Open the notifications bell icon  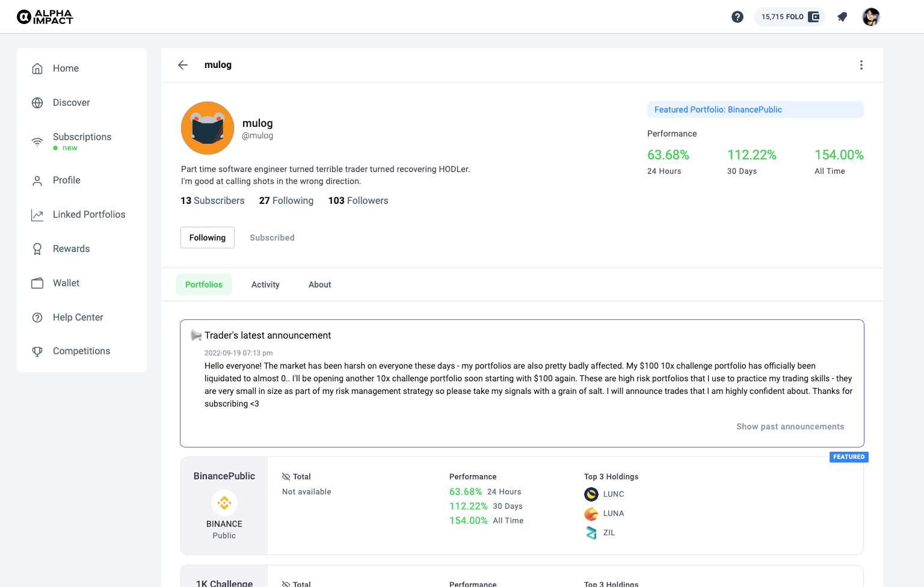point(842,17)
